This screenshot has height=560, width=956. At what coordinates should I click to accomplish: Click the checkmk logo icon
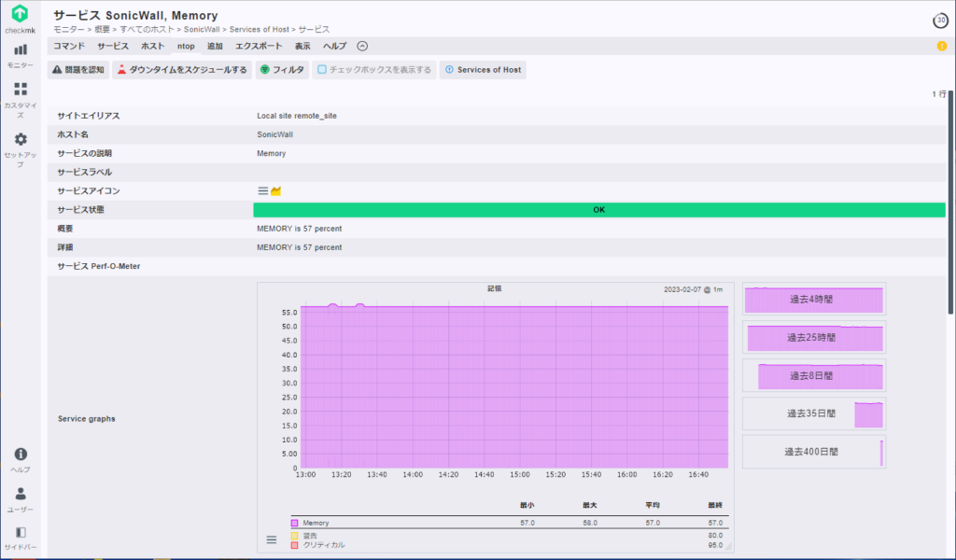click(x=21, y=13)
